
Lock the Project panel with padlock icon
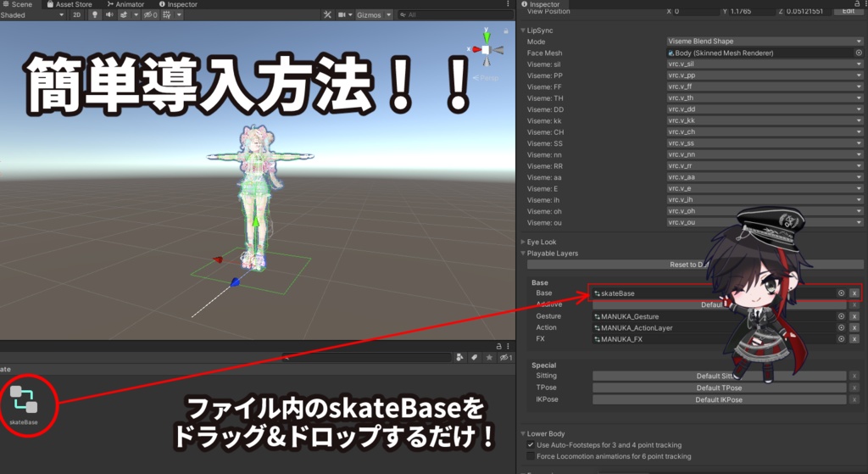[x=498, y=346]
